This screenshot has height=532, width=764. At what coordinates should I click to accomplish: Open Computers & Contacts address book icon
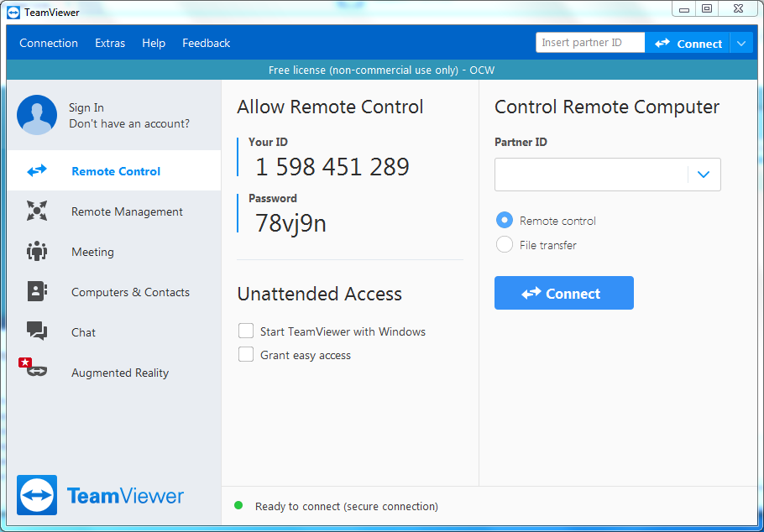37,291
